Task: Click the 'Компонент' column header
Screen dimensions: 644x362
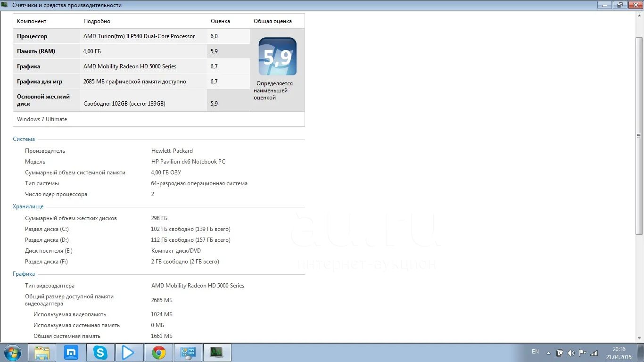Action: tap(32, 21)
